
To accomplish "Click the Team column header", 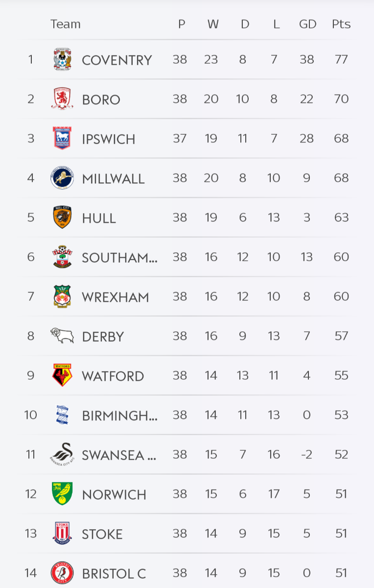I will point(65,24).
